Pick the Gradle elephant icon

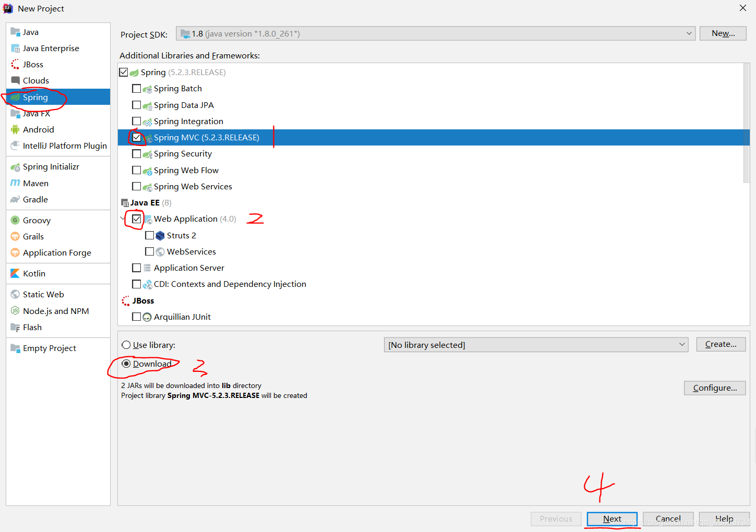15,199
